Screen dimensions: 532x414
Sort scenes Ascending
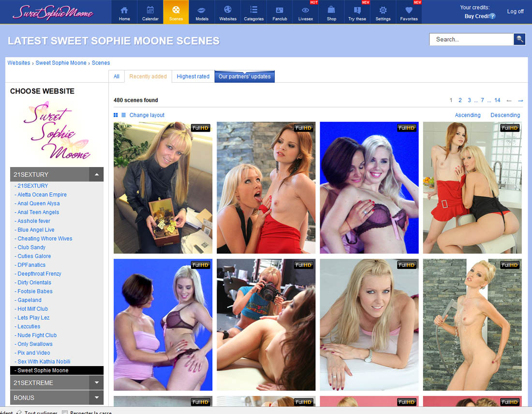[468, 115]
